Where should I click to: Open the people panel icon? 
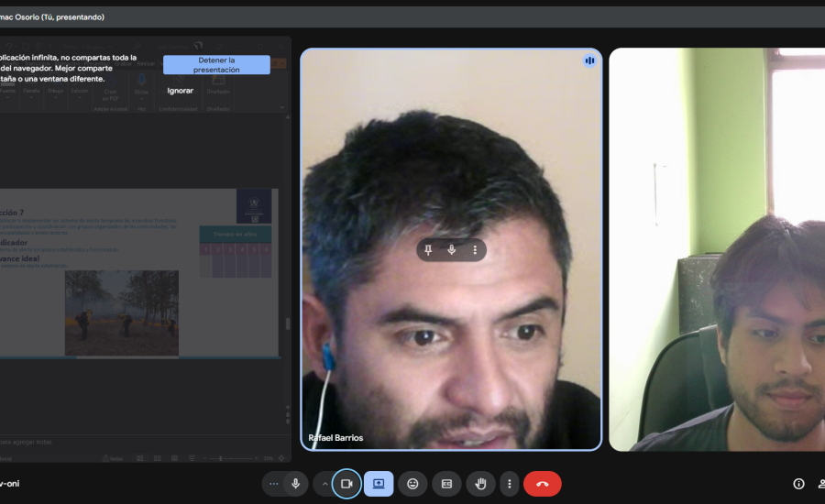820,484
